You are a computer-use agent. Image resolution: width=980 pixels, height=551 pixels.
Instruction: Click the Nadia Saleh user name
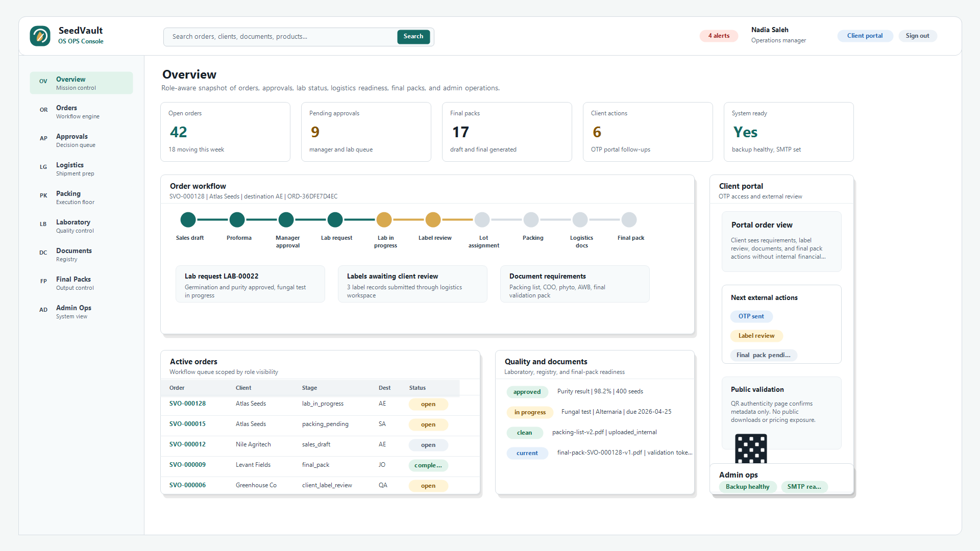(x=770, y=30)
